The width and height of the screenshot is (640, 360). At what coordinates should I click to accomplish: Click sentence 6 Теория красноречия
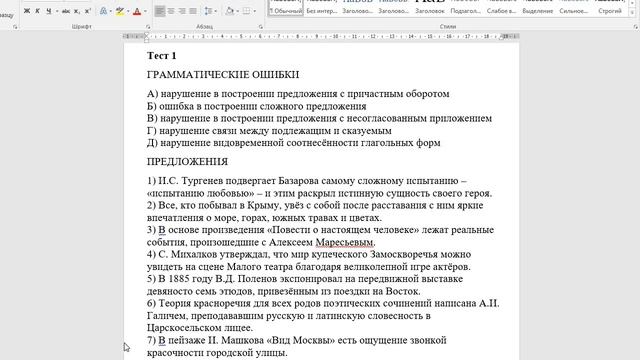click(323, 316)
